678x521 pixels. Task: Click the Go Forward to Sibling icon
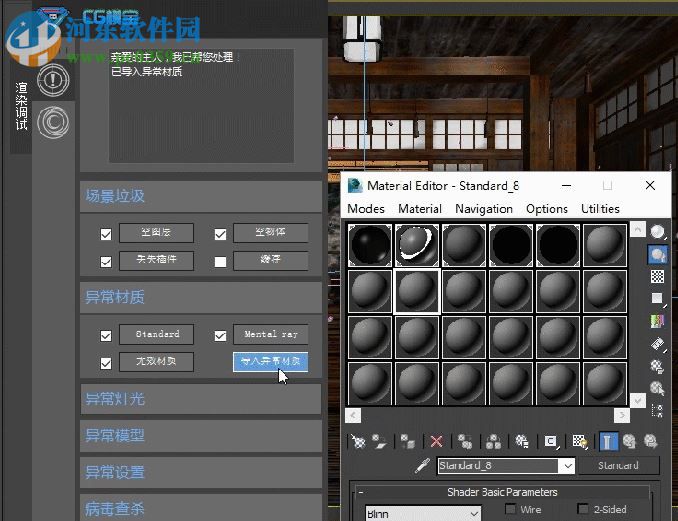pos(651,441)
